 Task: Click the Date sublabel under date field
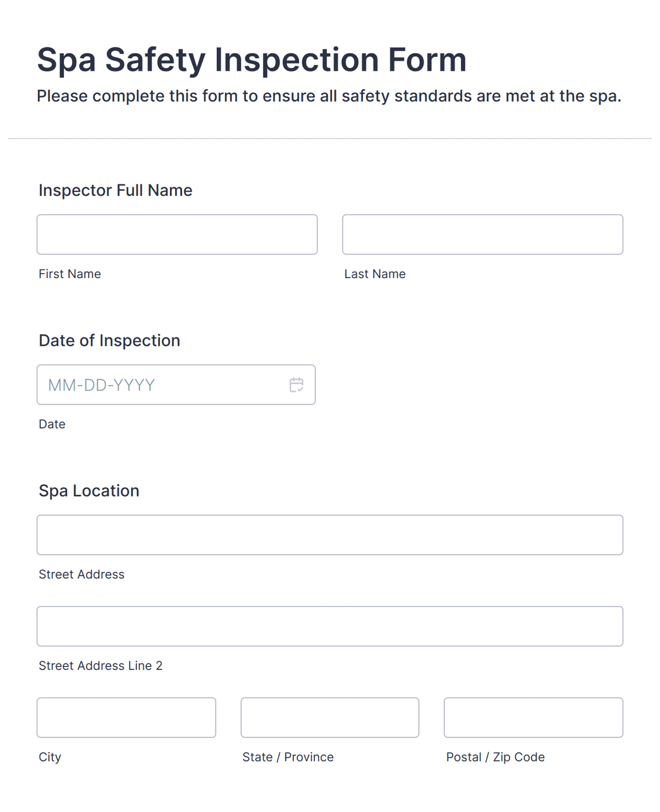(52, 424)
